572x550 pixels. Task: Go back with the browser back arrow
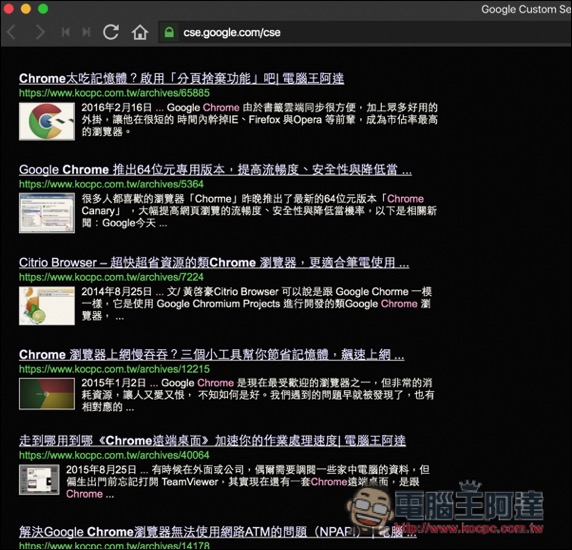(x=11, y=32)
